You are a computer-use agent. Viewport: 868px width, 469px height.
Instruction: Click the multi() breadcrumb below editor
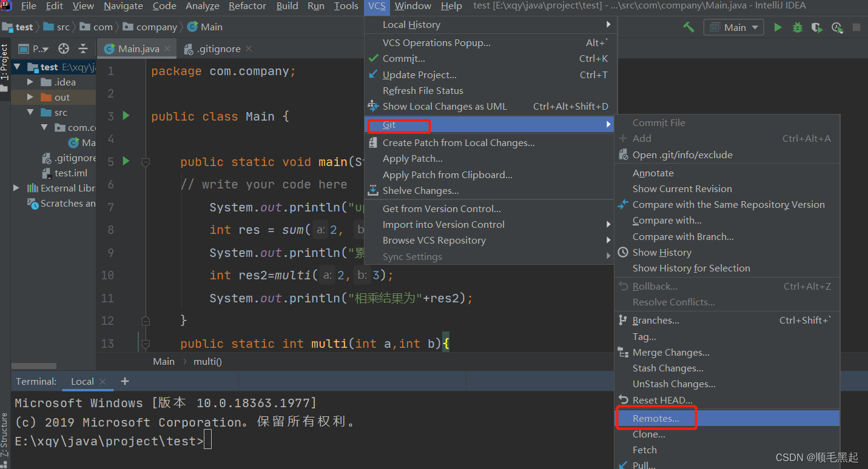click(207, 362)
